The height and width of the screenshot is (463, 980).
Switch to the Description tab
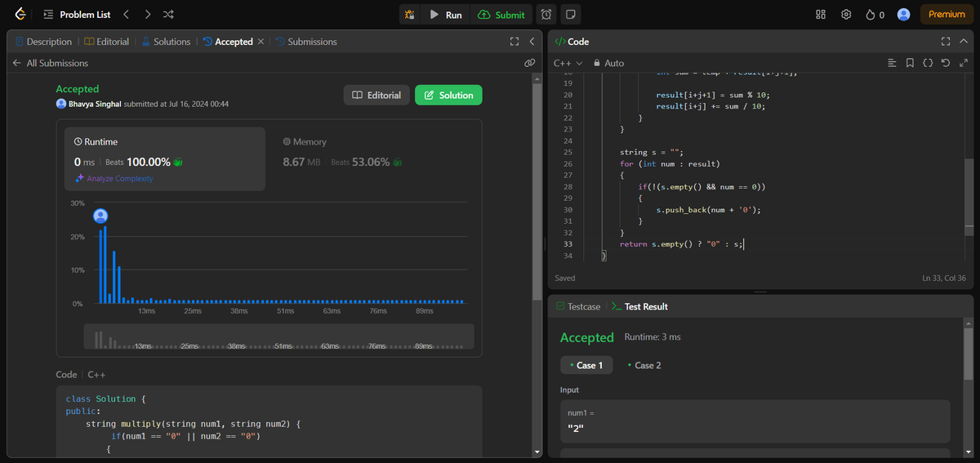click(x=43, y=42)
